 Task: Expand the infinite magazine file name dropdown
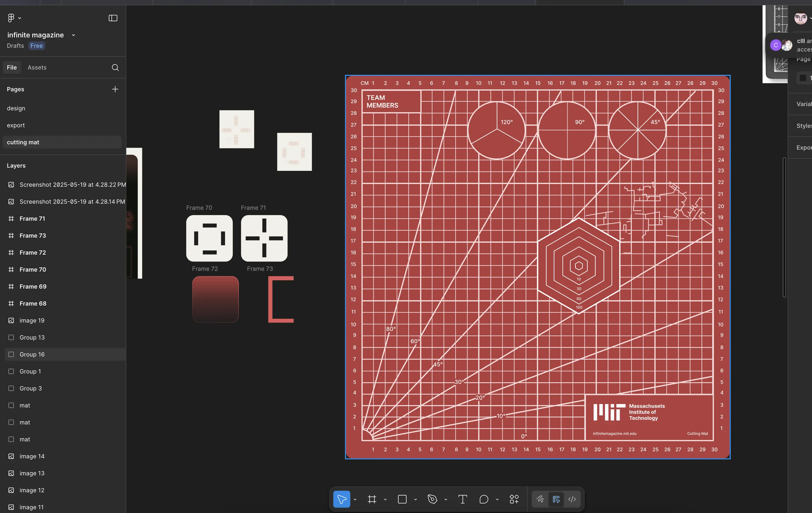(73, 35)
